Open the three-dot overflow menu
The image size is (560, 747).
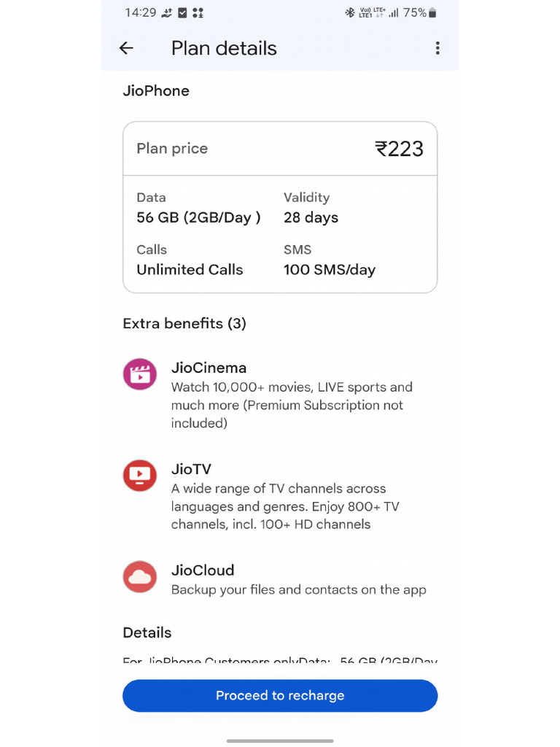tap(437, 48)
